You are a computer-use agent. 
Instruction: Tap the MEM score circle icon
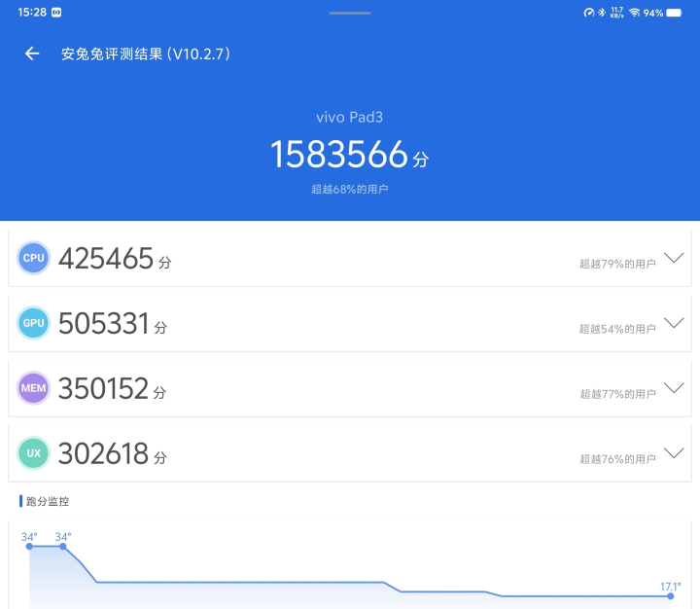click(x=33, y=388)
